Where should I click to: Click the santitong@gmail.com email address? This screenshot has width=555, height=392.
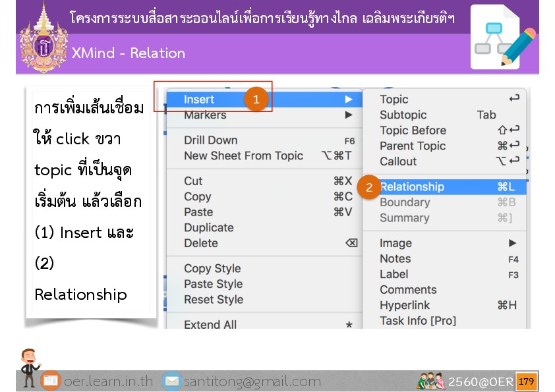tap(252, 381)
